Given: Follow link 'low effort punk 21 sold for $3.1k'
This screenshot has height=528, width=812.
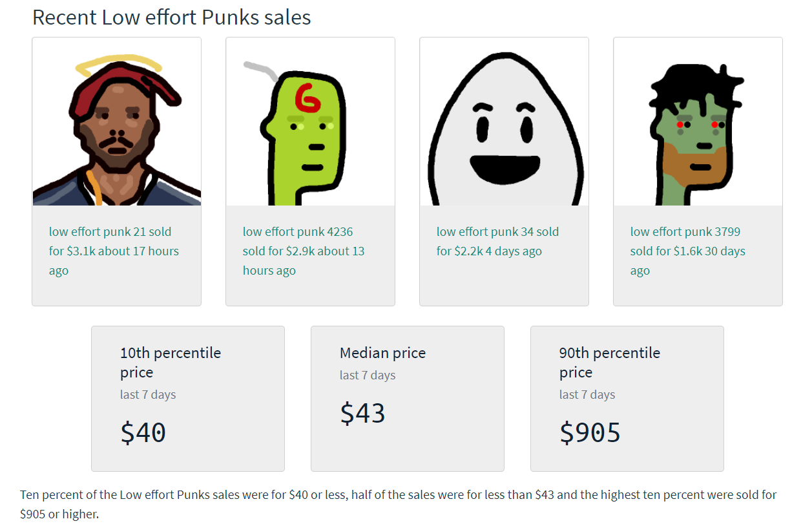Looking at the screenshot, I should (x=114, y=251).
